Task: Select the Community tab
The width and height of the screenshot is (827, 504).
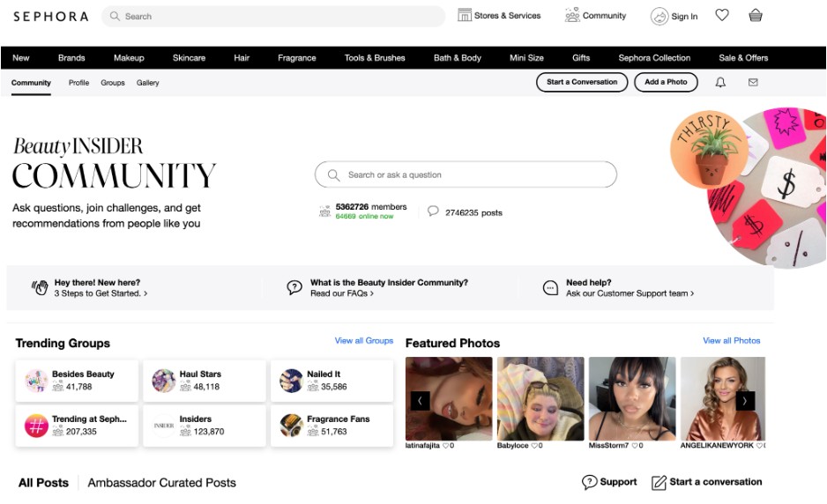Action: (31, 83)
